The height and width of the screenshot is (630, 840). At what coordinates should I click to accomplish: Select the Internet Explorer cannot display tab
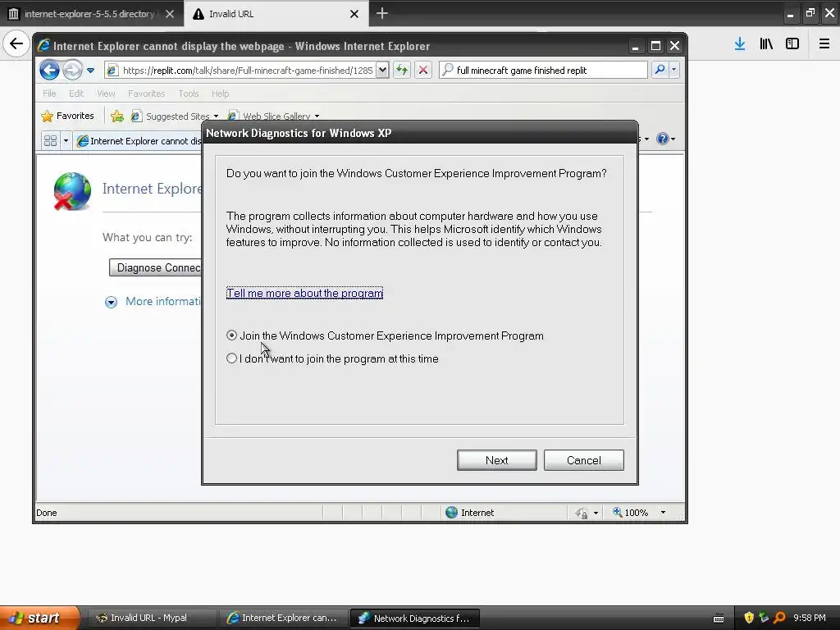coord(139,141)
